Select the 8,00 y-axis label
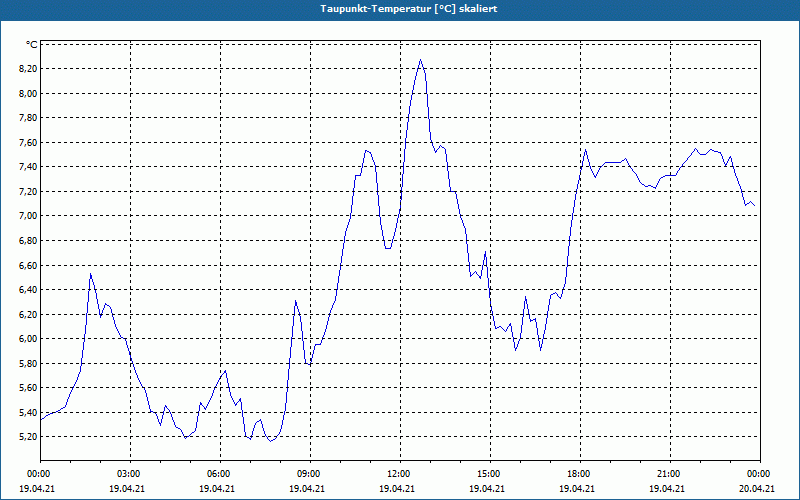This screenshot has height=500, width=800. tap(28, 93)
